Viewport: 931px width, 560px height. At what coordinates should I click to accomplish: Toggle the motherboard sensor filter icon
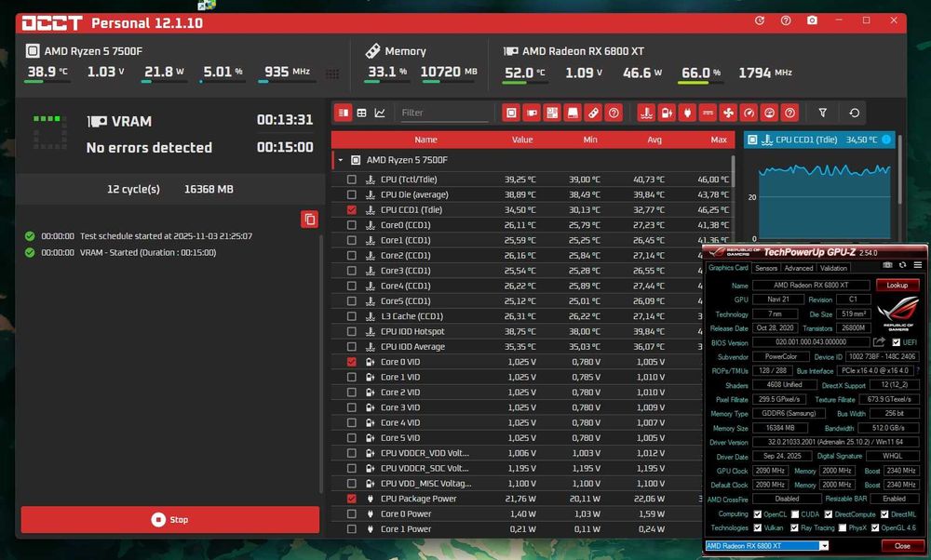tap(552, 113)
